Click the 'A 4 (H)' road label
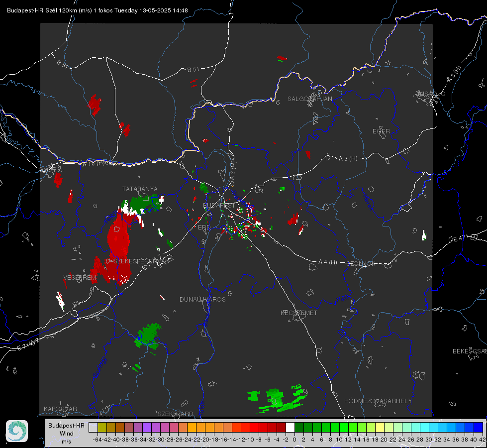The height and width of the screenshot is (448, 487). (x=328, y=262)
